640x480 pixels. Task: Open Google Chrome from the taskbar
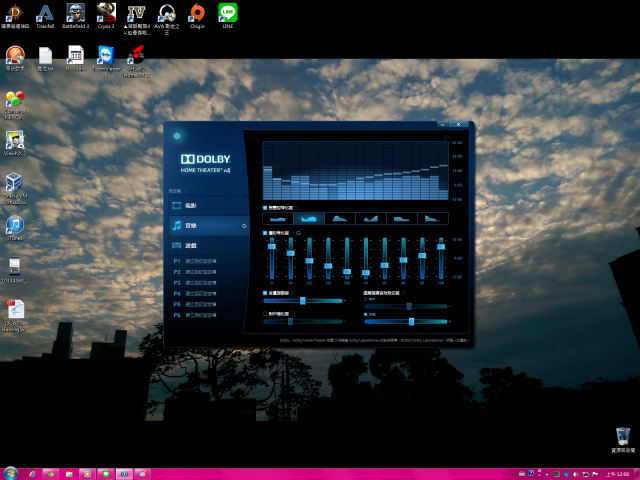(x=51, y=474)
